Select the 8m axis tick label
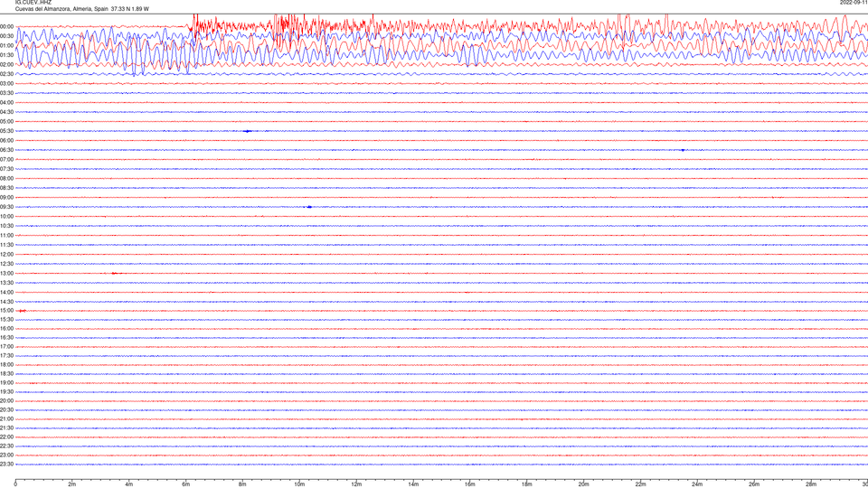Screen dimensions: 868x488 [242, 484]
